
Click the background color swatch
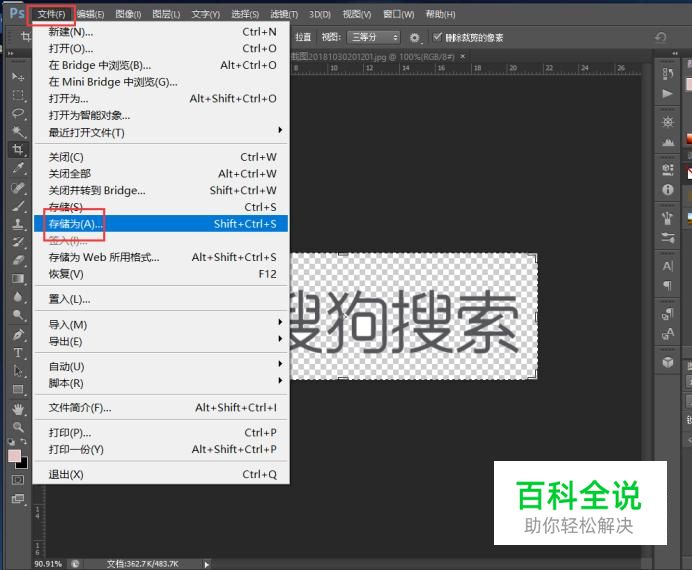23,464
